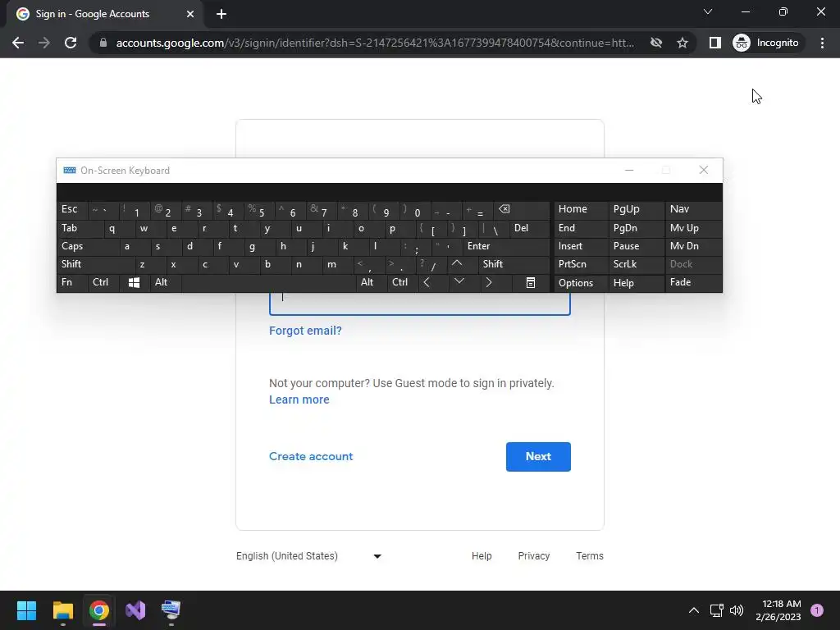Click the Forgot email? link
Screen dimensions: 840x630
click(305, 331)
